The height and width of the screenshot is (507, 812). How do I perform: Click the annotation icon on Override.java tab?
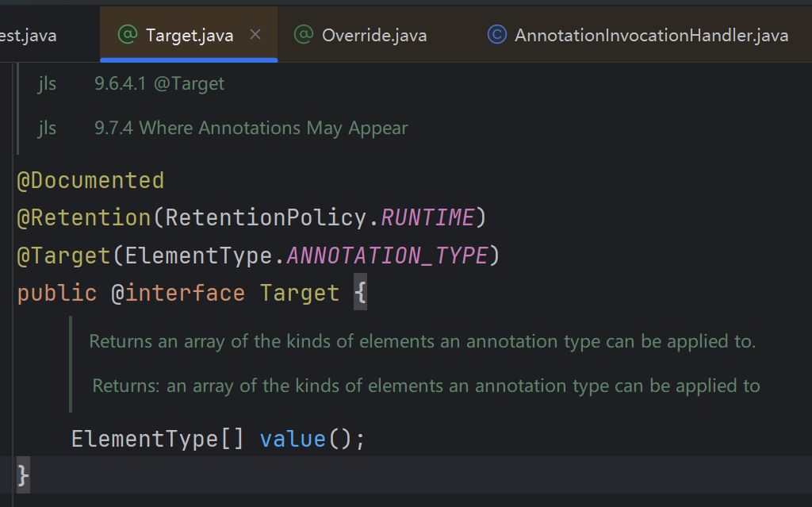coord(303,35)
